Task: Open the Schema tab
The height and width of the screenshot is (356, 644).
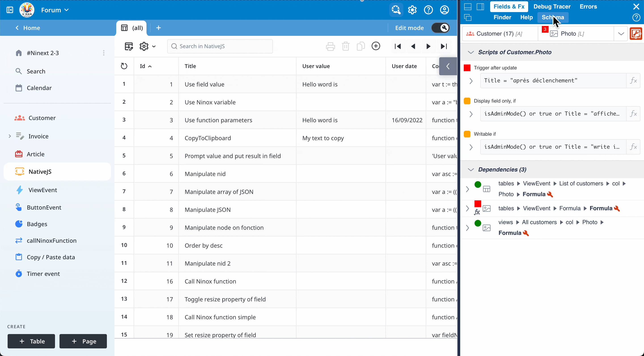Action: click(x=553, y=17)
